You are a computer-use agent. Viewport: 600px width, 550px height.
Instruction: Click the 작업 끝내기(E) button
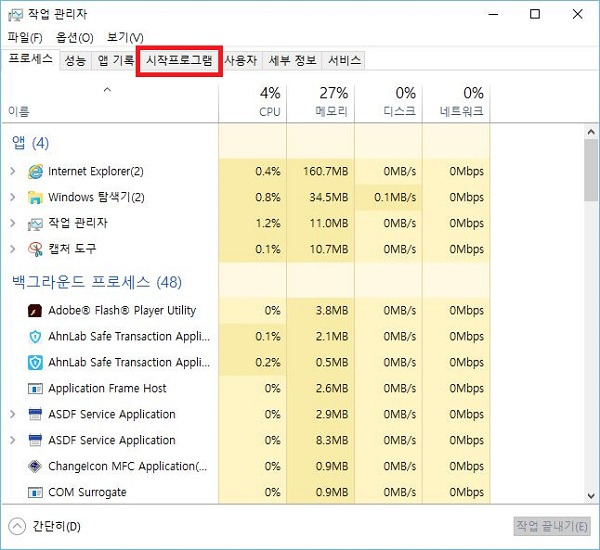552,526
